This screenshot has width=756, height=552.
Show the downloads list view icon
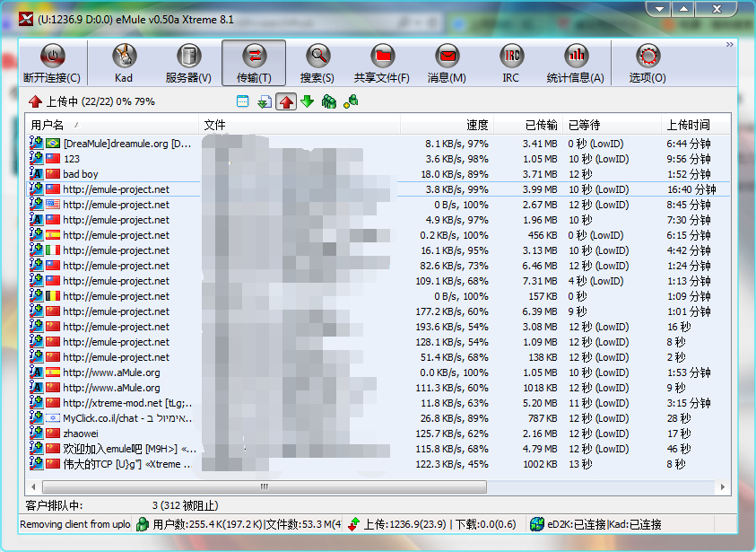point(265,101)
